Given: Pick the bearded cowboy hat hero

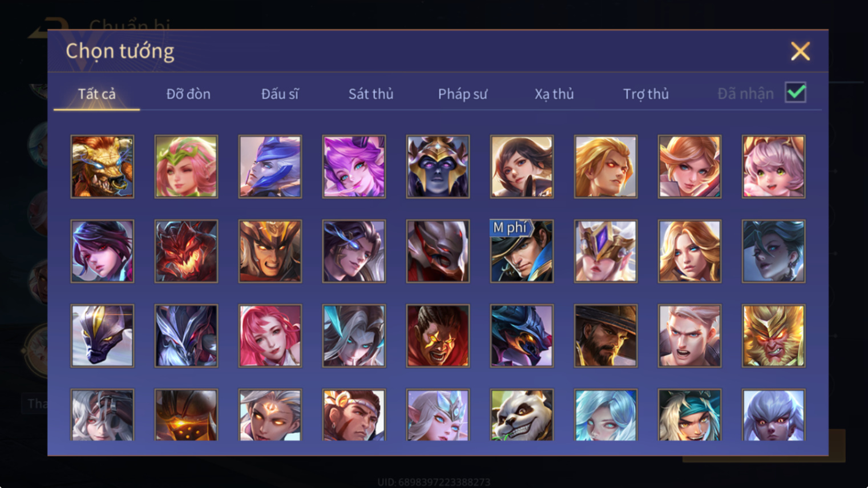Looking at the screenshot, I should point(605,336).
